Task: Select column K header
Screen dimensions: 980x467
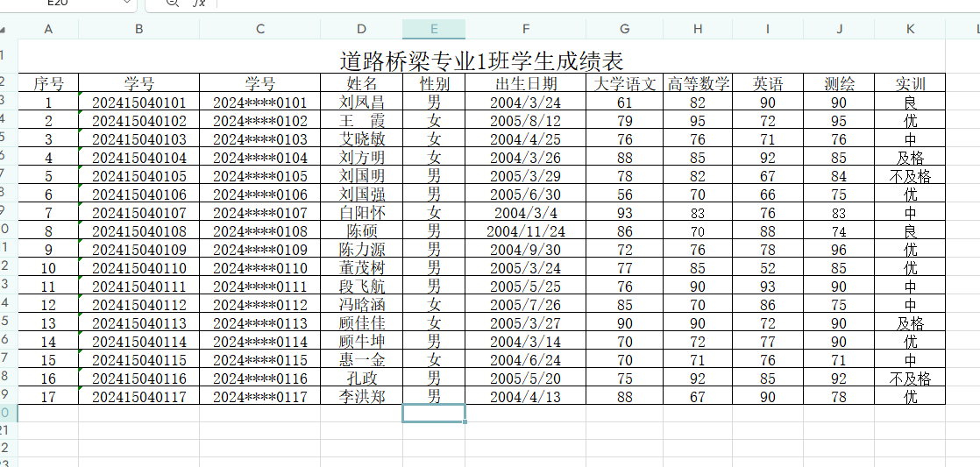Action: coord(910,29)
